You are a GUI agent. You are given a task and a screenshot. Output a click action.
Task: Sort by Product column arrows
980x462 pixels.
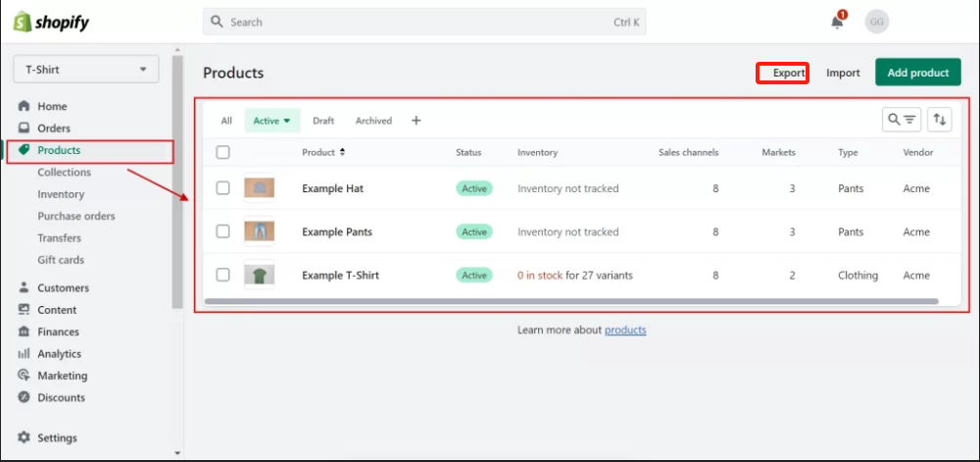pyautogui.click(x=342, y=153)
